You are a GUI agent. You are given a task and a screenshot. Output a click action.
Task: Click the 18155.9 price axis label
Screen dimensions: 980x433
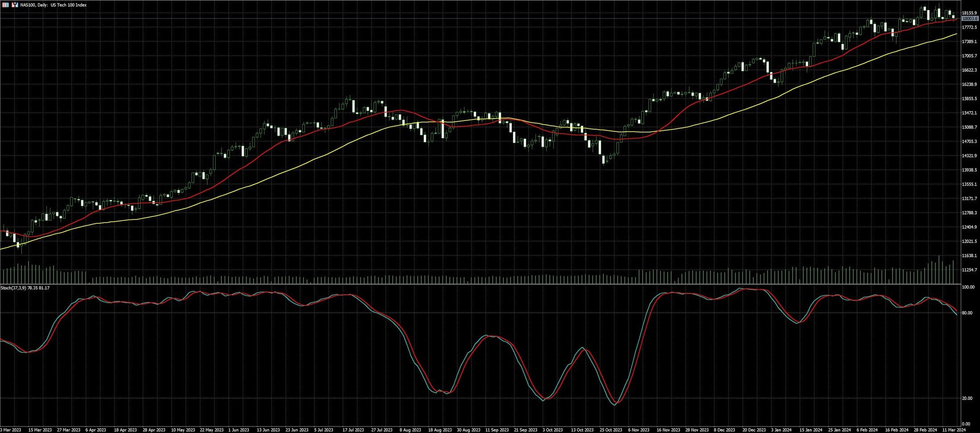(969, 13)
